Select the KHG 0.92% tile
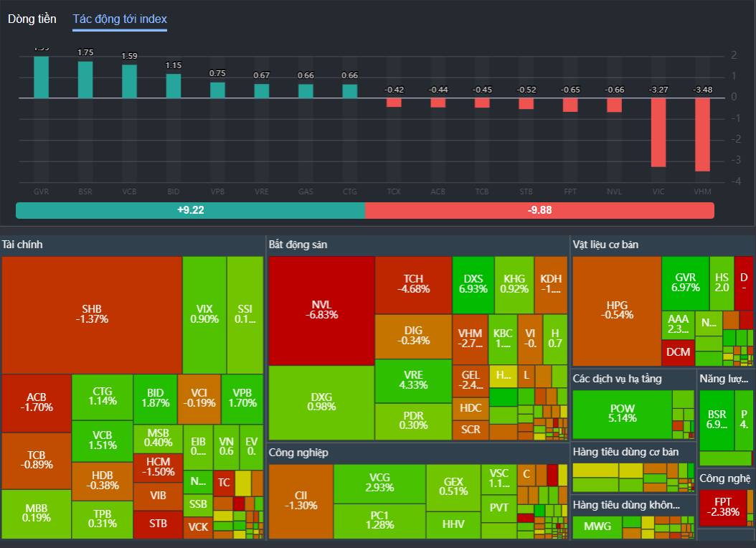Image resolution: width=756 pixels, height=548 pixels. click(x=514, y=285)
